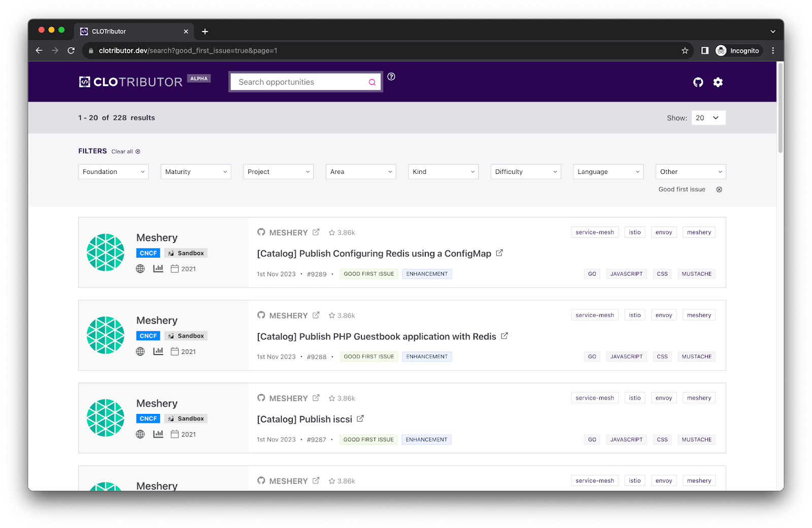
Task: Expand the Maturity filter dropdown
Action: tap(196, 172)
